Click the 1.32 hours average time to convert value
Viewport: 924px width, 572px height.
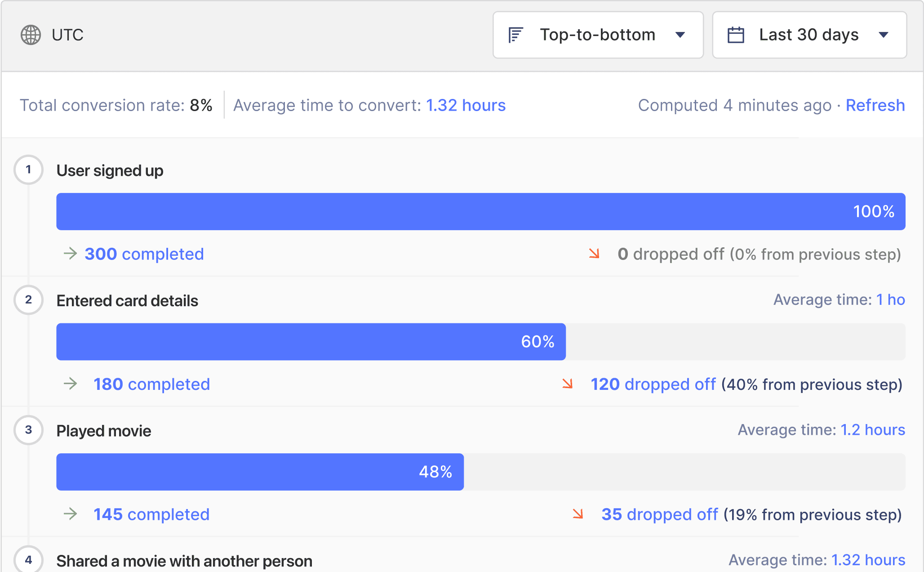click(x=466, y=105)
